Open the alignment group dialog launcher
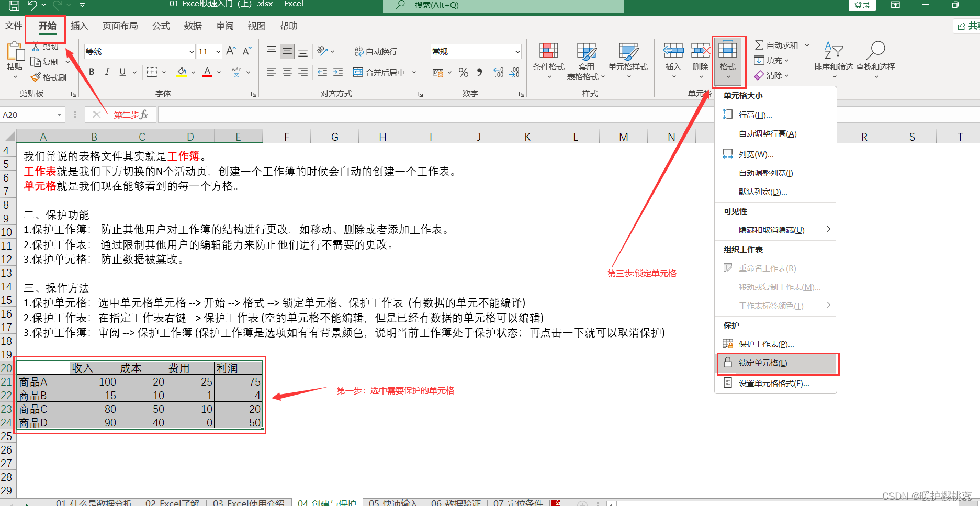 point(420,94)
